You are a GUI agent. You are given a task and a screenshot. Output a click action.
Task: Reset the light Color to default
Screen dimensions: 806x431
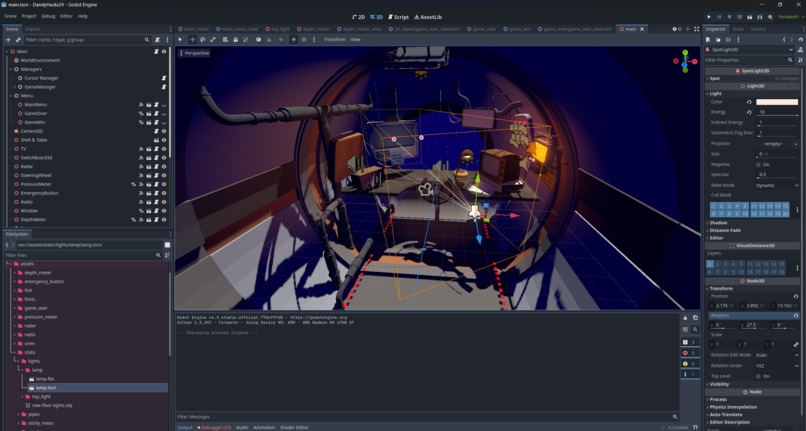click(749, 102)
